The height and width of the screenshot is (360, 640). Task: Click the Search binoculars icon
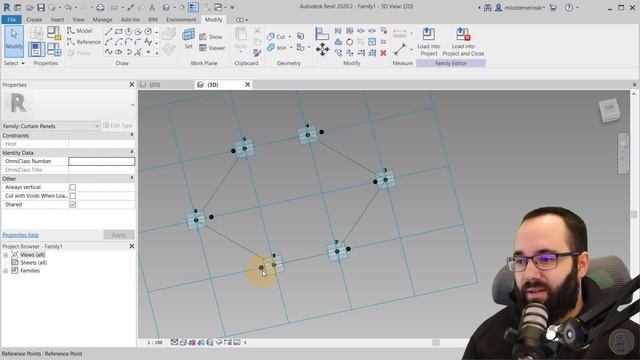click(488, 8)
